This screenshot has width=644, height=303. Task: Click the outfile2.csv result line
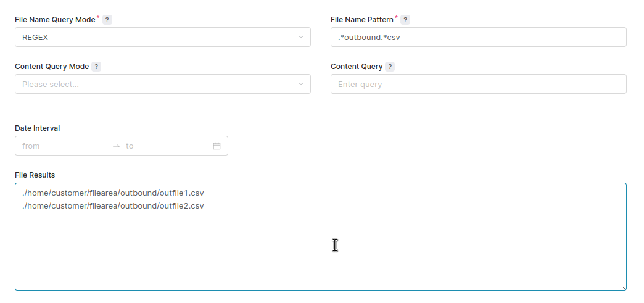coord(113,205)
